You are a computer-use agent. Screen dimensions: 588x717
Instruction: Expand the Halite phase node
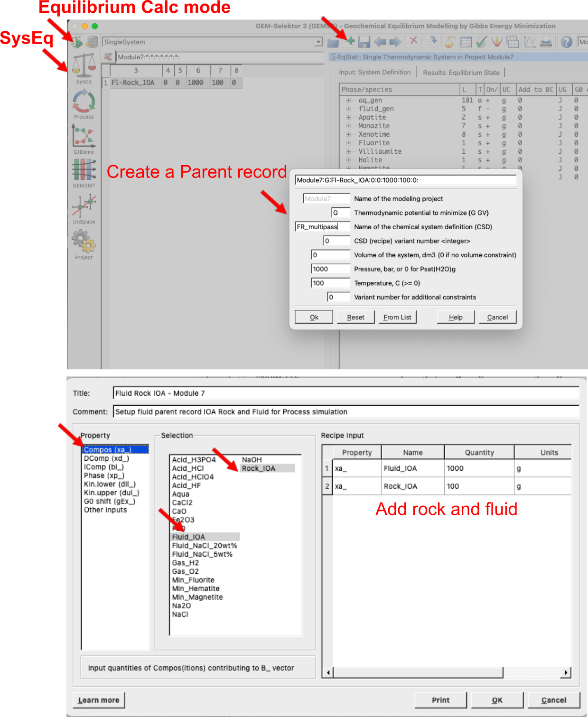(348, 160)
